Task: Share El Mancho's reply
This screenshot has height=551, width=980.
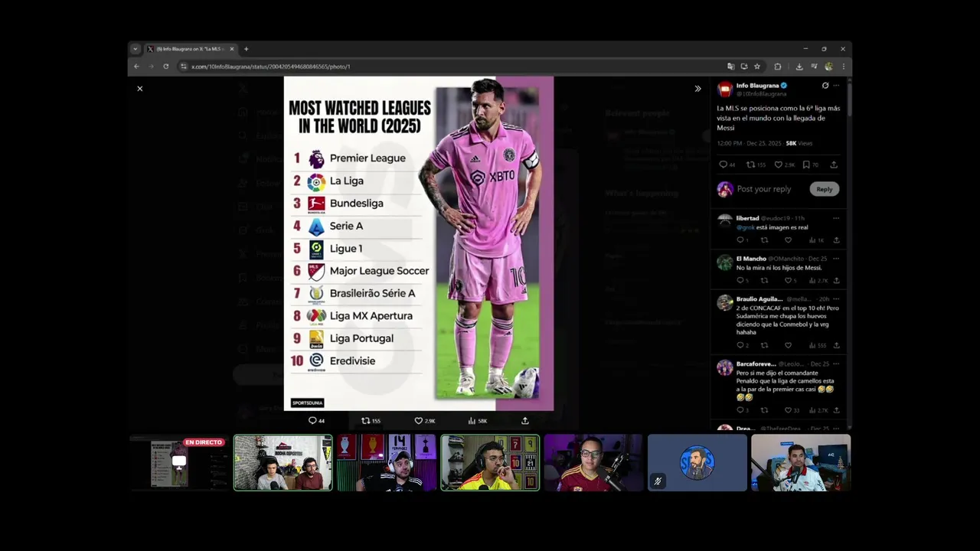Action: 836,281
